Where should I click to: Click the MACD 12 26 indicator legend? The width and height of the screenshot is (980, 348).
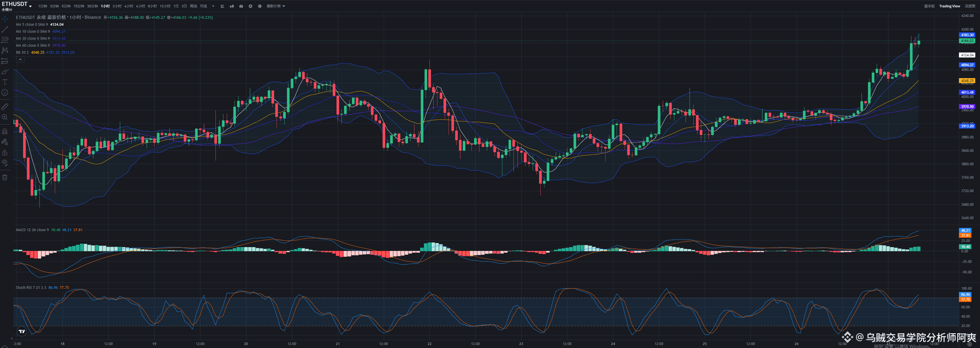point(49,230)
